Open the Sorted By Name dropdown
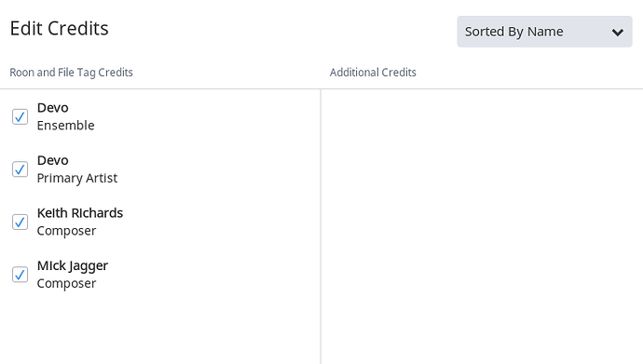Screen dimensions: 643x364 (x=544, y=32)
